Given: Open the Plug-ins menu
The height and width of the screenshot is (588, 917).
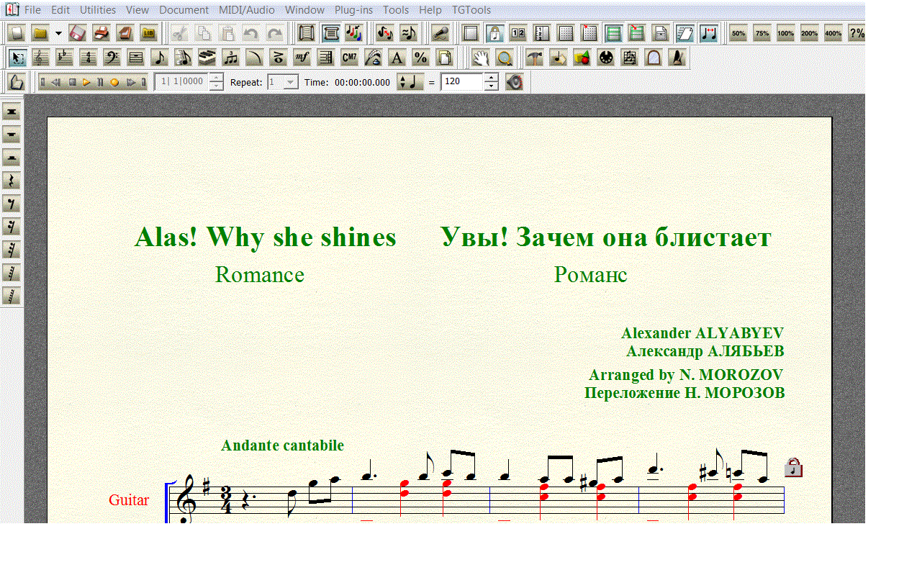Looking at the screenshot, I should [353, 10].
